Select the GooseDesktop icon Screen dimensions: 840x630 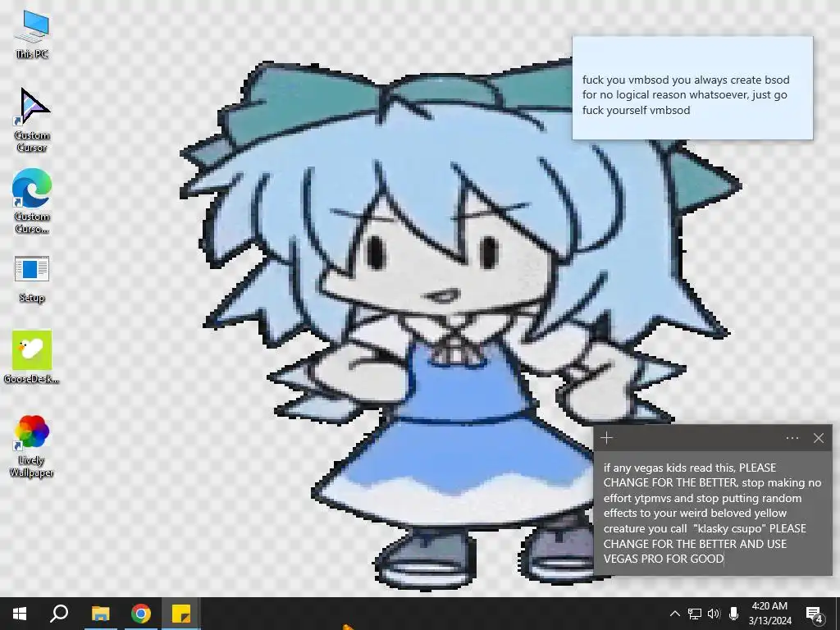pyautogui.click(x=32, y=357)
